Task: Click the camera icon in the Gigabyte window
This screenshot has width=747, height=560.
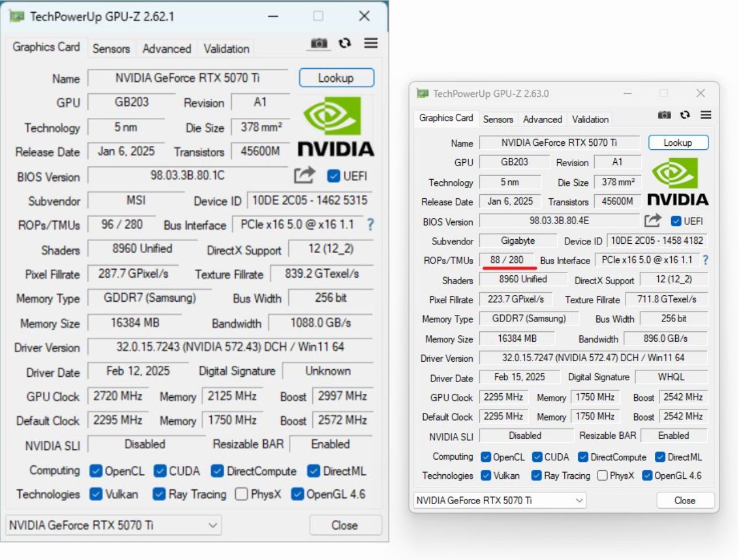Action: tap(664, 115)
